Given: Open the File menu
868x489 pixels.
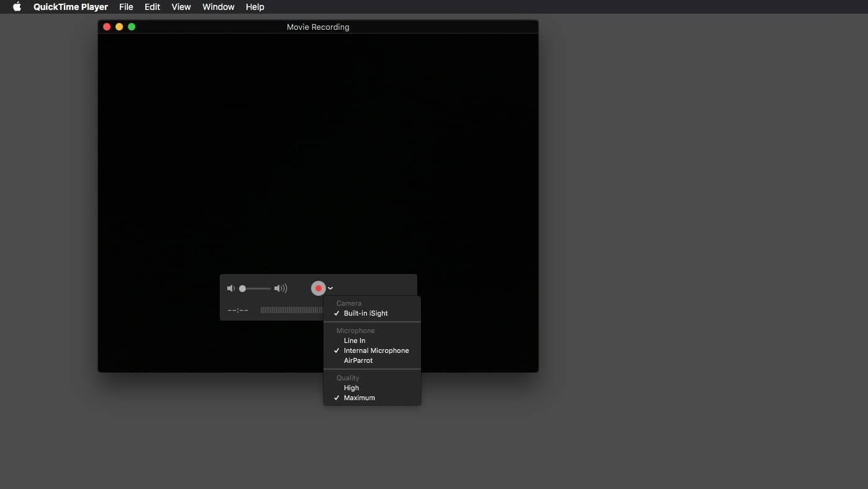Looking at the screenshot, I should click(x=126, y=7).
